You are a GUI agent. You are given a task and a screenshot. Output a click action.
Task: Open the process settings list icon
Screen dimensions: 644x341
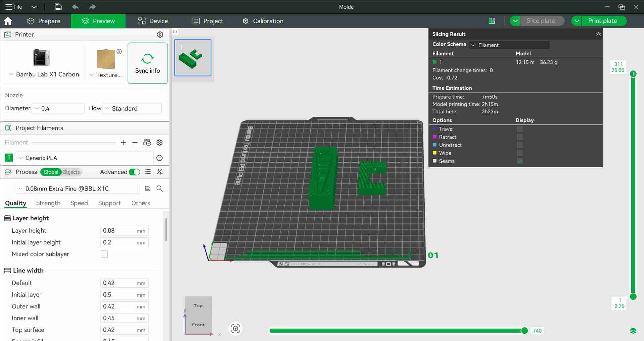coord(148,172)
